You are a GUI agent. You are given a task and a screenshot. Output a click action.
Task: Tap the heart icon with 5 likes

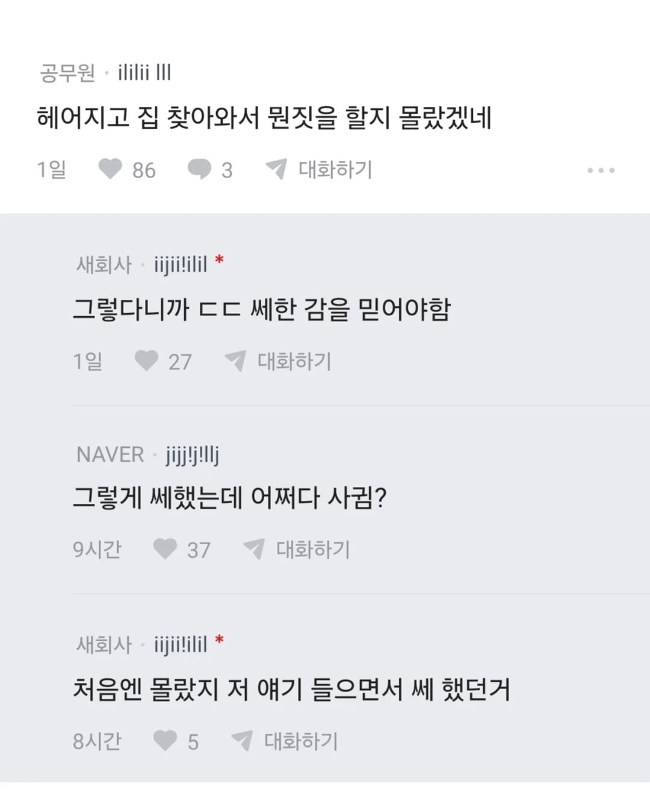click(165, 741)
